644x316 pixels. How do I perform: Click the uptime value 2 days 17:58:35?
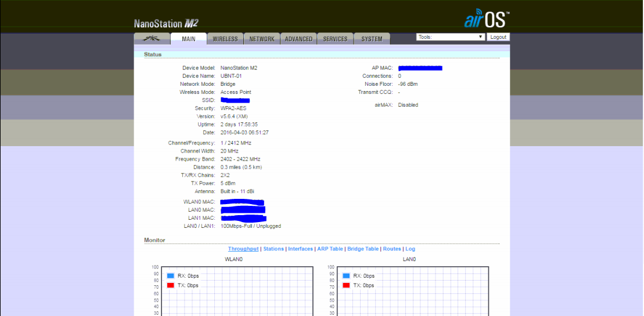pyautogui.click(x=239, y=124)
